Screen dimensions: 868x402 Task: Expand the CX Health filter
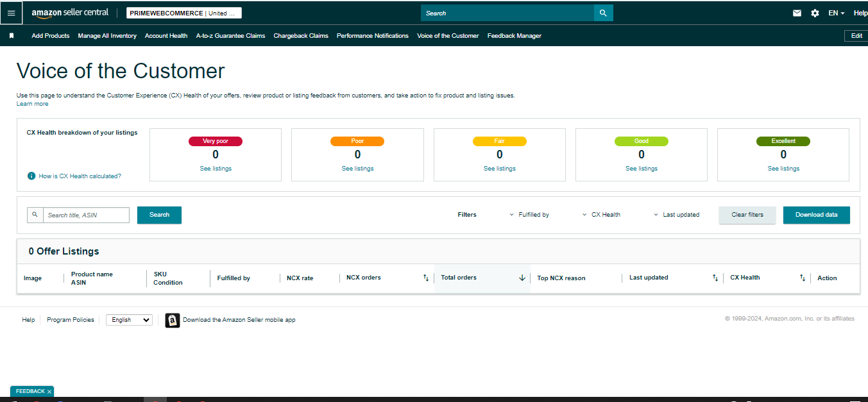click(601, 215)
